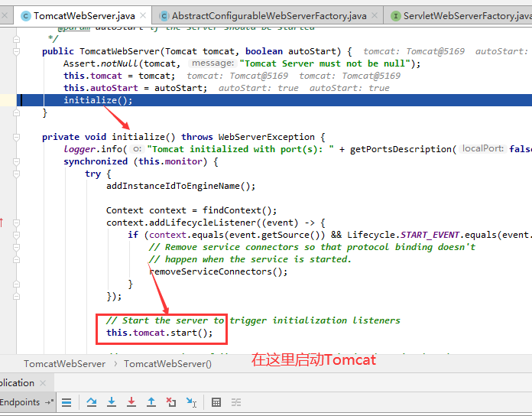Click the red Force Step Into icon
Viewport: 532px width, 416px height.
click(131, 402)
